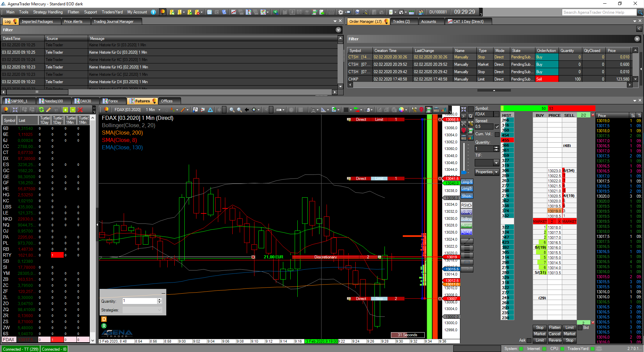Cancel the 13007 stop order with its X
The width and height of the screenshot is (644, 352).
tap(440, 299)
